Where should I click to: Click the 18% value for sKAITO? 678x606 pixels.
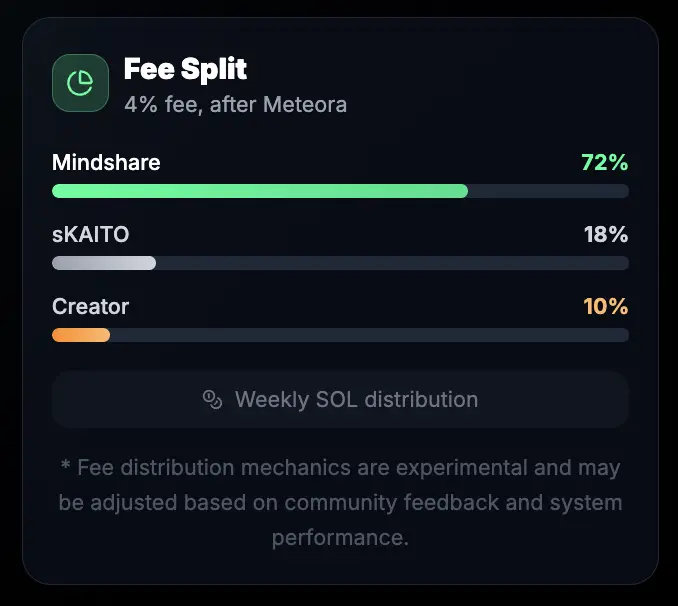tap(606, 234)
